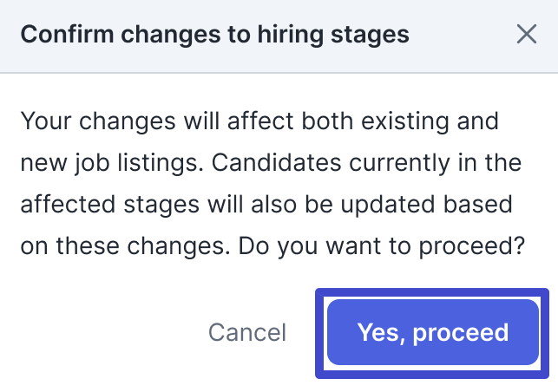Click the warning message paragraph
This screenshot has width=558, height=392.
[x=272, y=184]
